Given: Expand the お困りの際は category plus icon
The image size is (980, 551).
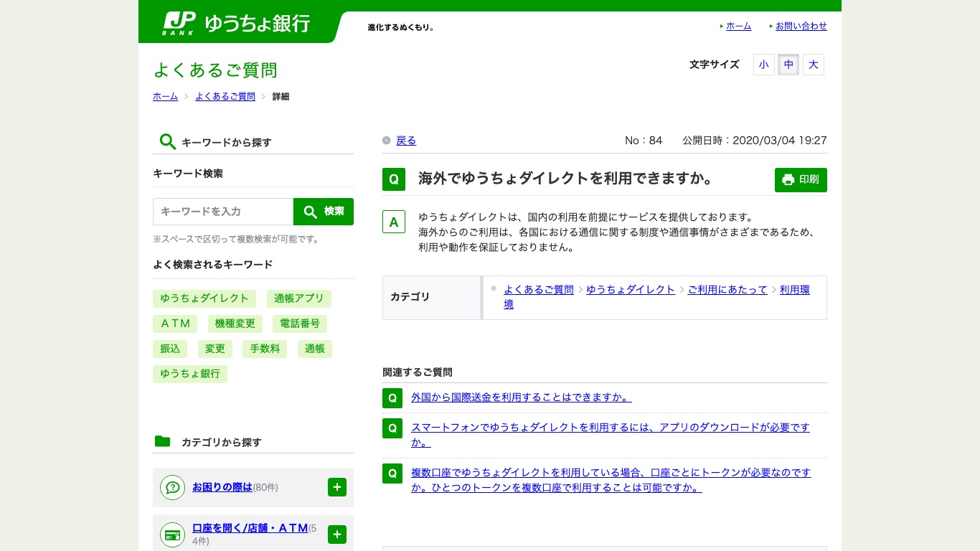Looking at the screenshot, I should 337,487.
